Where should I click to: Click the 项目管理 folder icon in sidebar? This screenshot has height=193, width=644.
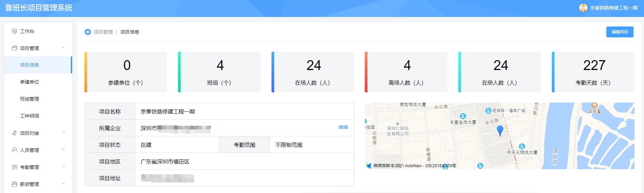pyautogui.click(x=15, y=48)
